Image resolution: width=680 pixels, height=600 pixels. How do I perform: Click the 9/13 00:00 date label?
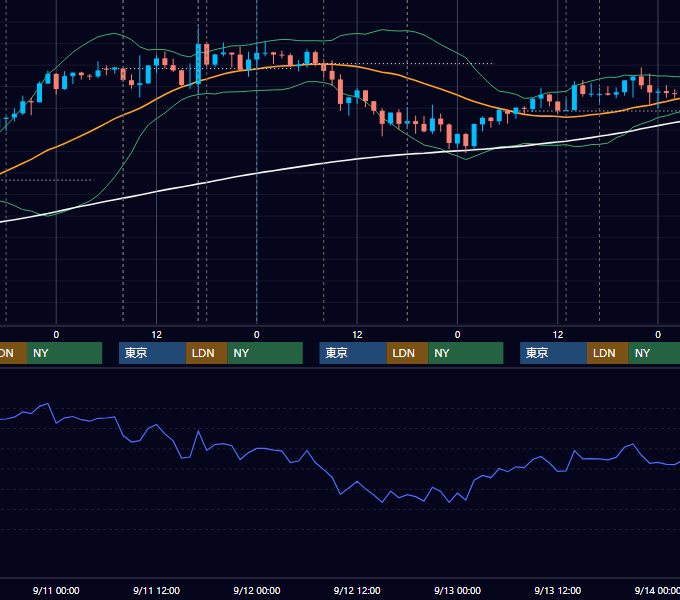pos(458,590)
